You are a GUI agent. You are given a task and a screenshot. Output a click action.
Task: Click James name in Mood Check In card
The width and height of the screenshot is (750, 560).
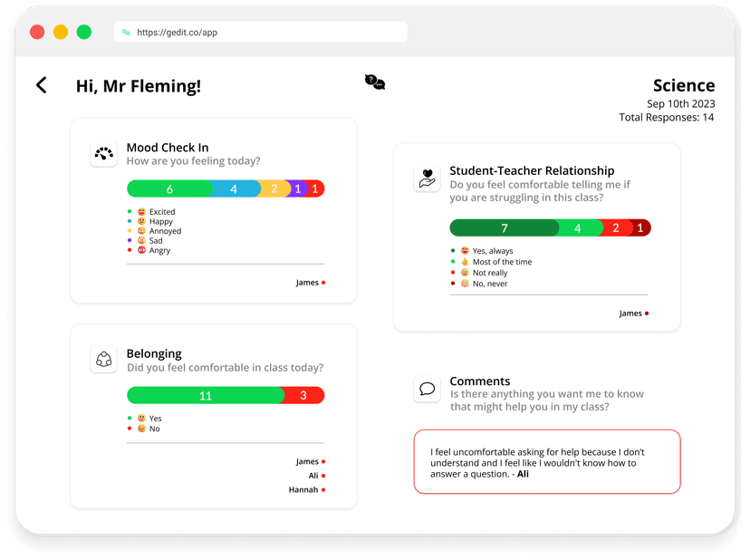click(x=307, y=283)
